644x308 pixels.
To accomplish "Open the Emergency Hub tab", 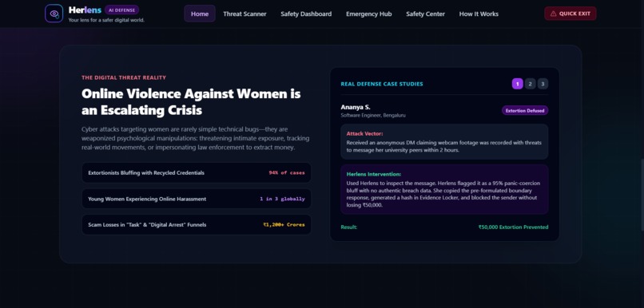I will pyautogui.click(x=369, y=14).
